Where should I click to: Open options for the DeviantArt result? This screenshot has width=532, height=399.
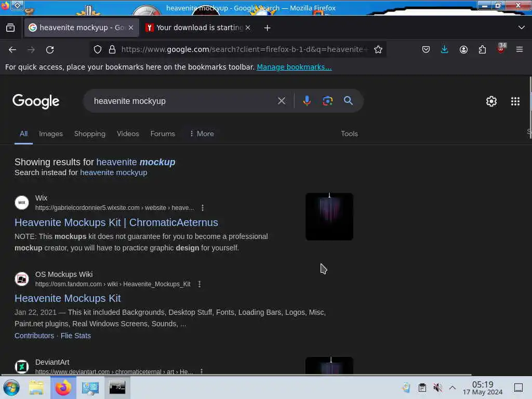point(202,371)
